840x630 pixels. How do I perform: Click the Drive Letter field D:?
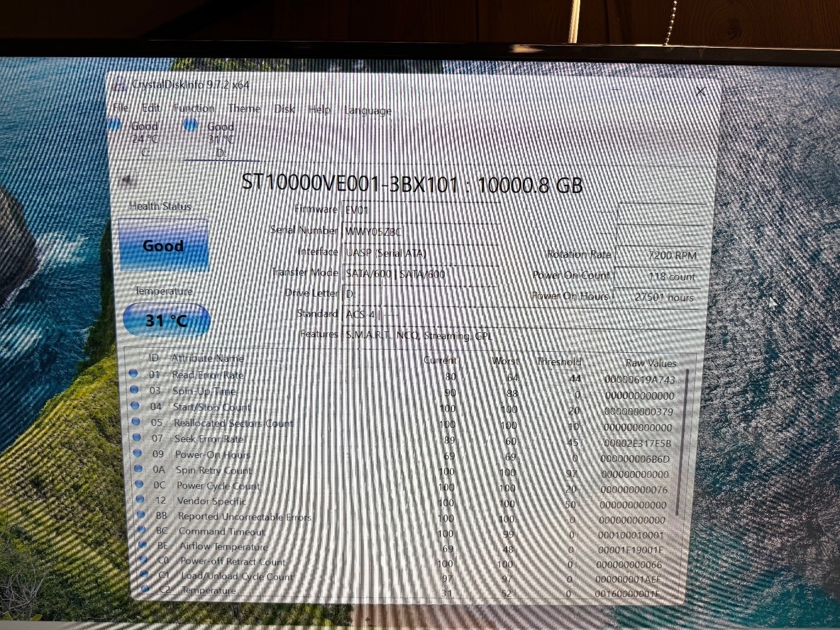[420, 294]
